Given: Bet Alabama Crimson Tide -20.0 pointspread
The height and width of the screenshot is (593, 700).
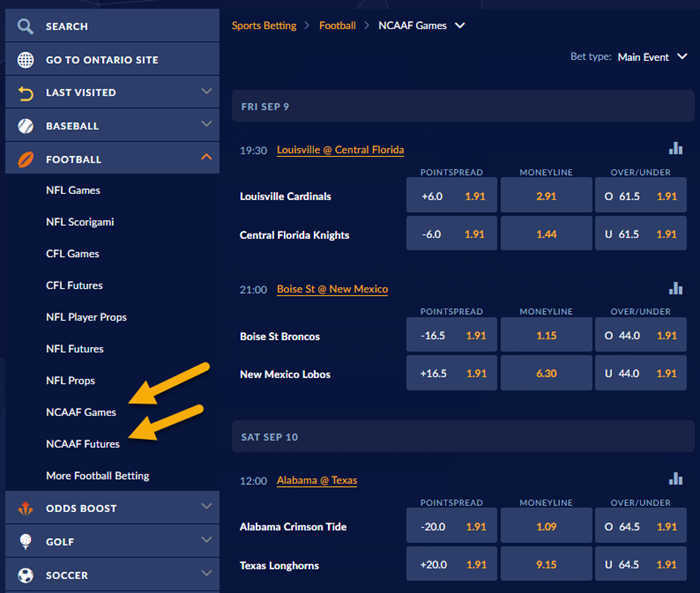Looking at the screenshot, I should 451,526.
